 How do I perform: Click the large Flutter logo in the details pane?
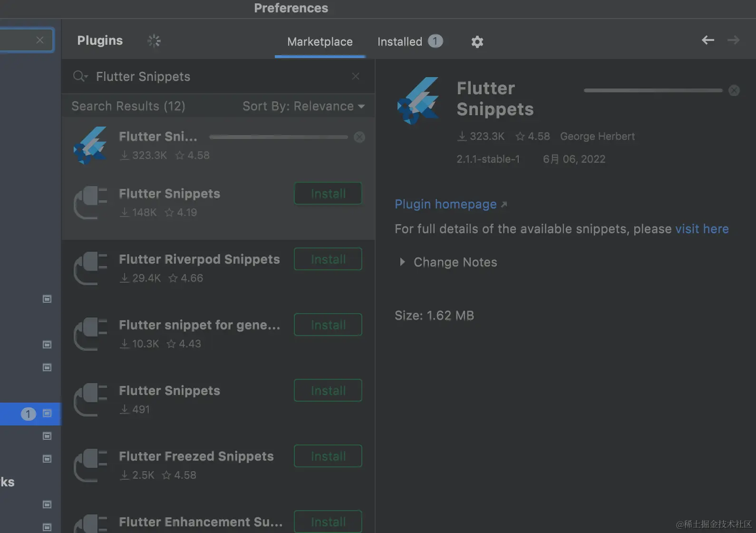(418, 100)
